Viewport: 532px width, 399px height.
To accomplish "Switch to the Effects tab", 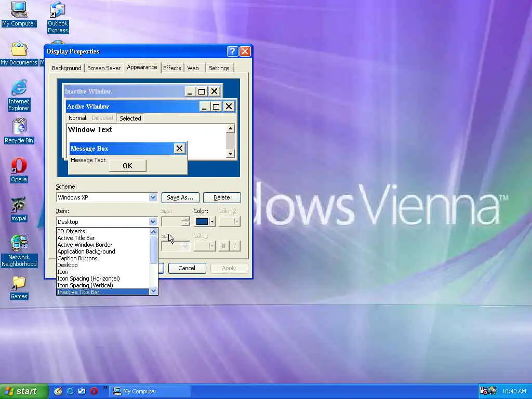I will tap(172, 68).
